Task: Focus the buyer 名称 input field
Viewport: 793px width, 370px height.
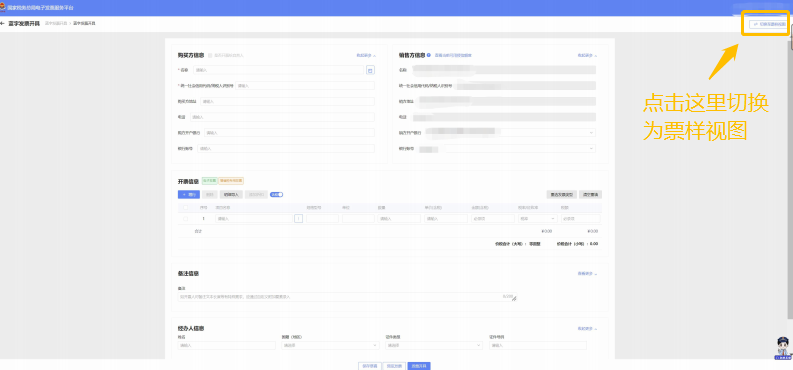Action: pos(278,70)
